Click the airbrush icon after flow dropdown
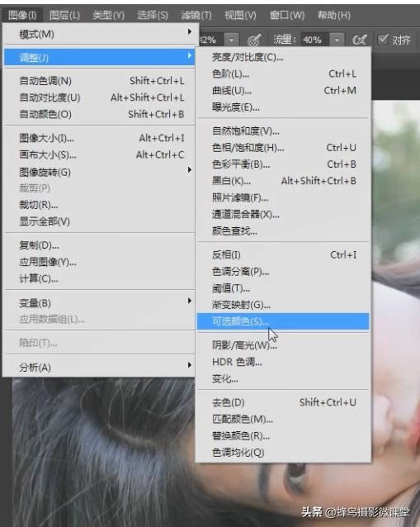The height and width of the screenshot is (527, 420). click(x=360, y=40)
